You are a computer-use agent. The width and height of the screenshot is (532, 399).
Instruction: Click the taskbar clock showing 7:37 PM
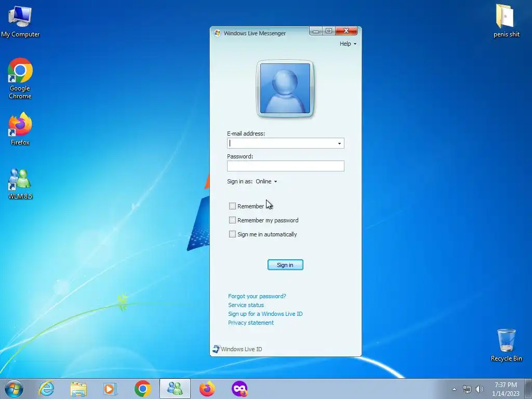coord(506,389)
